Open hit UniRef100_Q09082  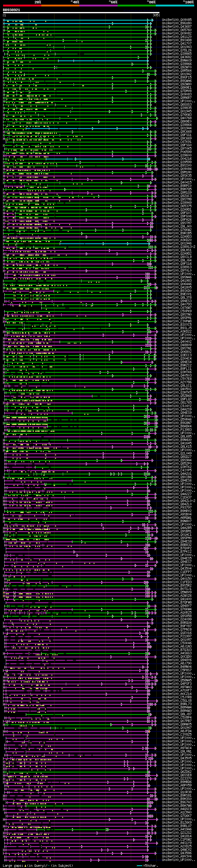pos(177,33)
